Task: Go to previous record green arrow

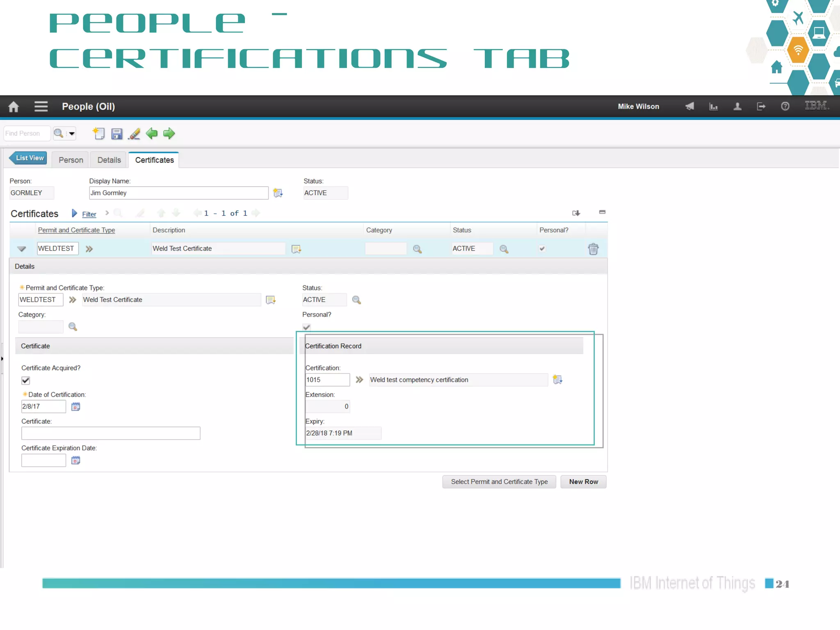Action: coord(152,134)
